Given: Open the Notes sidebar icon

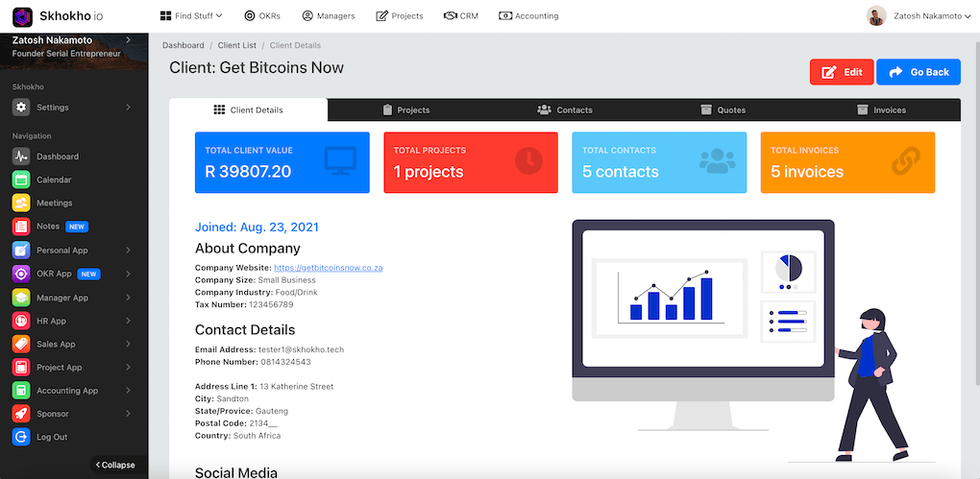Looking at the screenshot, I should 21,227.
